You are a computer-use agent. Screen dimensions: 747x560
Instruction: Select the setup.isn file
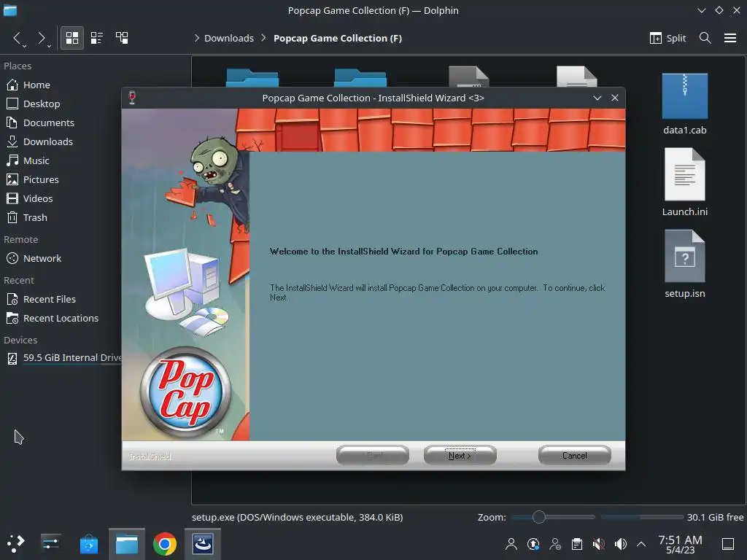point(684,264)
